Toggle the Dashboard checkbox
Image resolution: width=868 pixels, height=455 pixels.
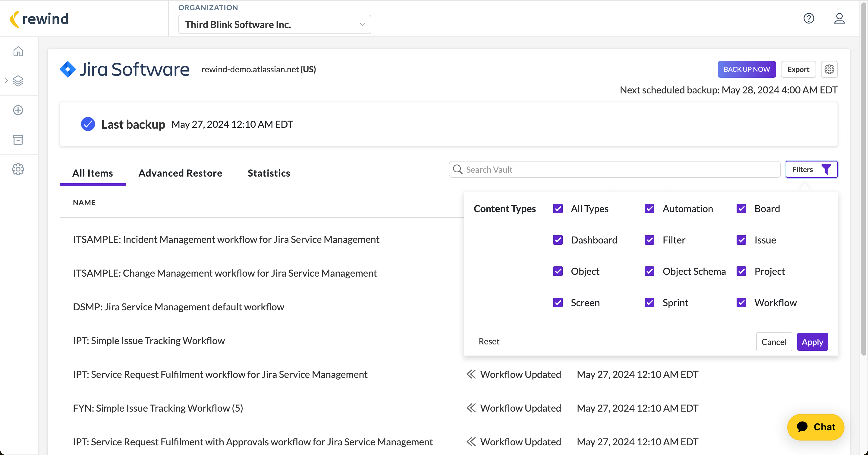(x=558, y=240)
